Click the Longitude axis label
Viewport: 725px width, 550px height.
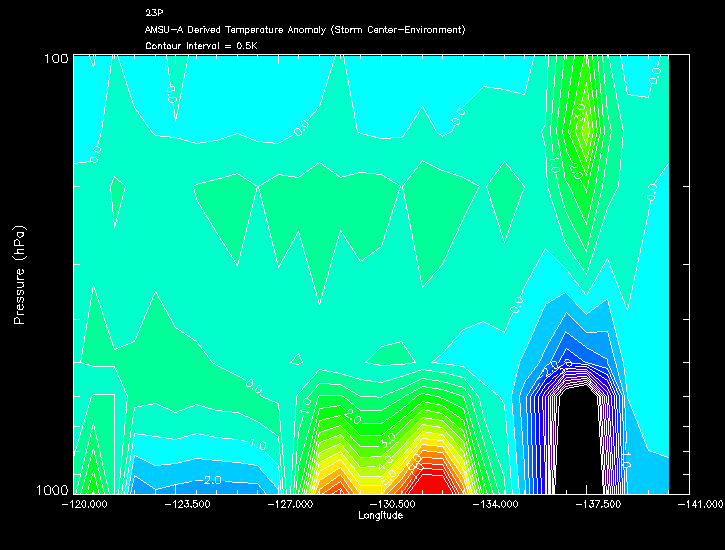coord(380,516)
